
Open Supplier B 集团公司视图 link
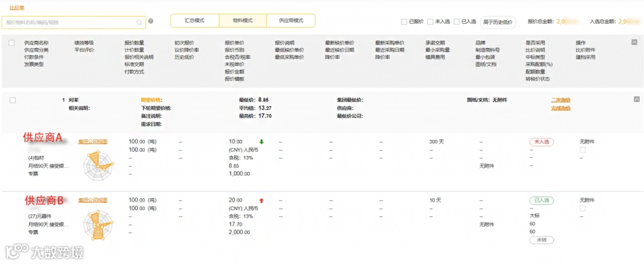tap(93, 200)
